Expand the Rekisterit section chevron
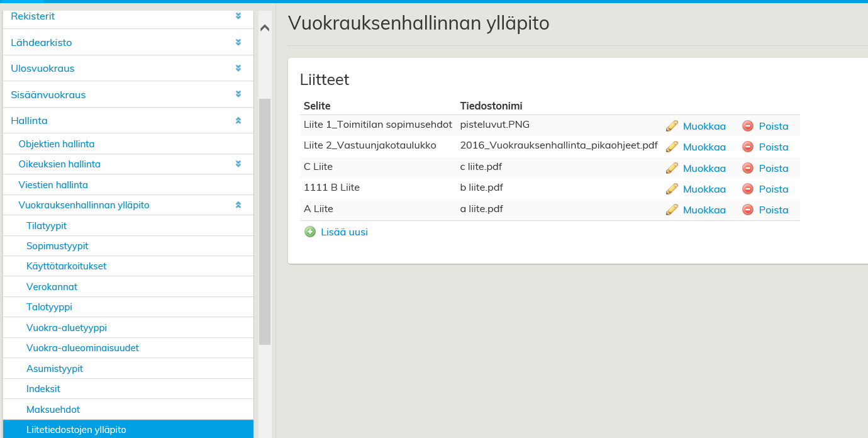This screenshot has height=438, width=868. point(238,16)
